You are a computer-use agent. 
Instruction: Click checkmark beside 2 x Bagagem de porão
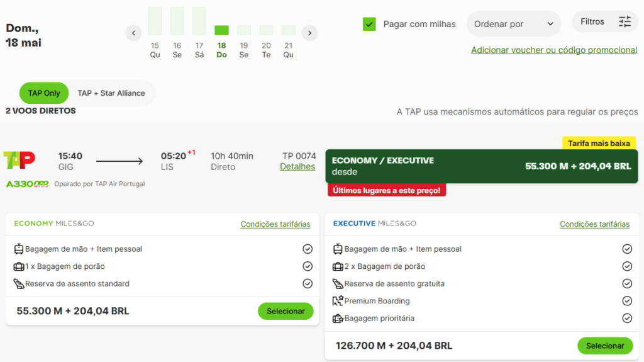(627, 266)
